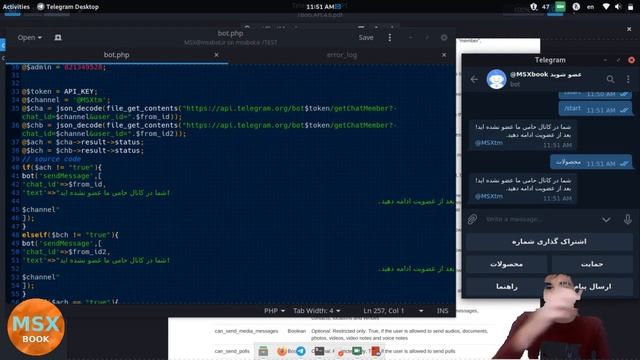Open the battery indicator in top bar

pyautogui.click(x=630, y=7)
